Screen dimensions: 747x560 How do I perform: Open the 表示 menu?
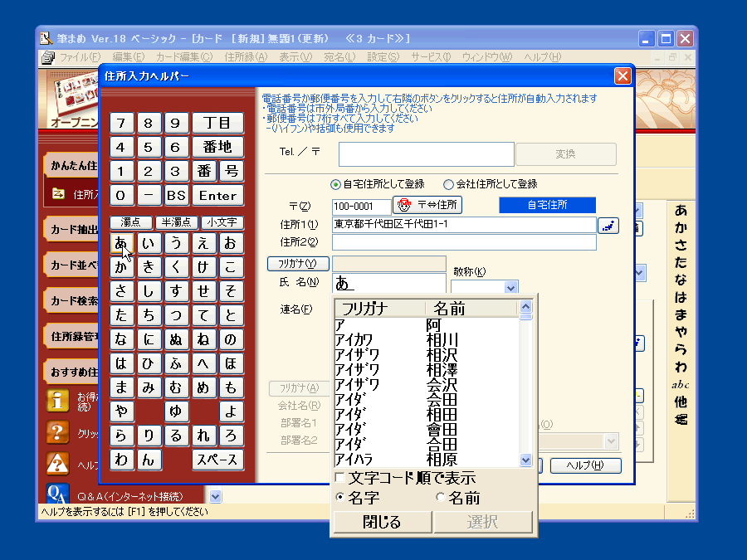point(295,57)
